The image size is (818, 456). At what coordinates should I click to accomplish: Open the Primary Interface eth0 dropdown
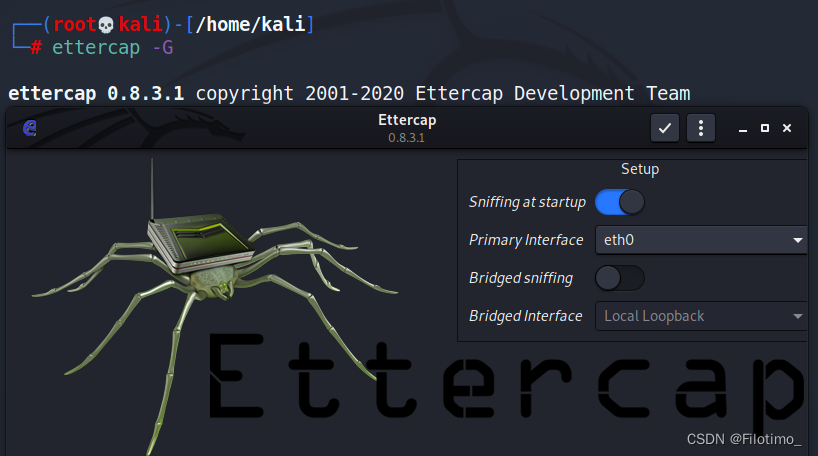(x=701, y=240)
